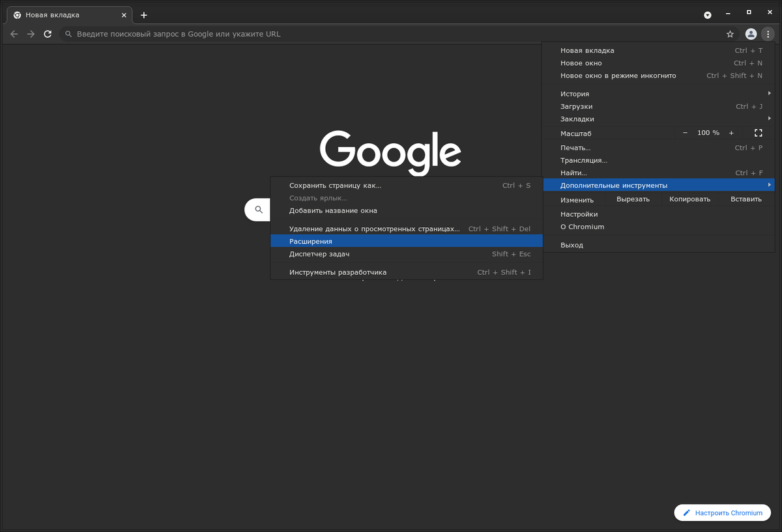Click the tab search arrow in the title bar
The width and height of the screenshot is (782, 532).
coord(708,15)
